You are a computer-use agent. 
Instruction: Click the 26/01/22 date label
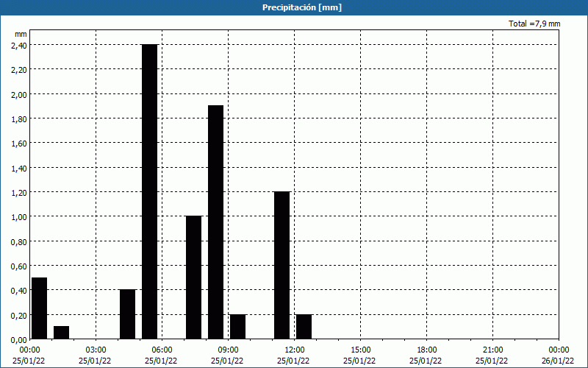click(x=558, y=361)
